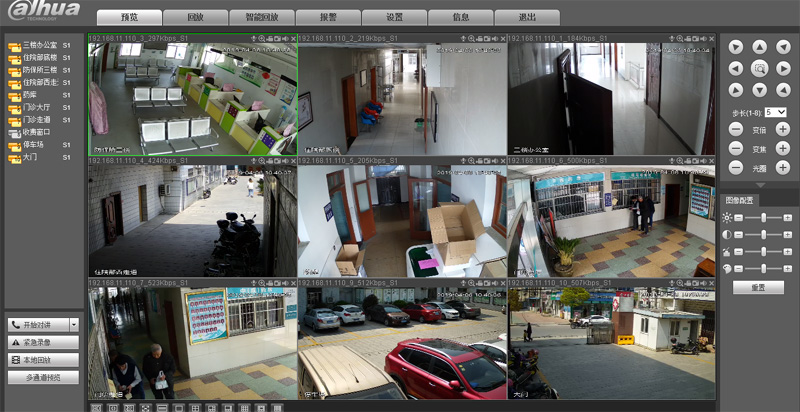Select the fullscreen layout icon in bottom bar

click(x=145, y=408)
